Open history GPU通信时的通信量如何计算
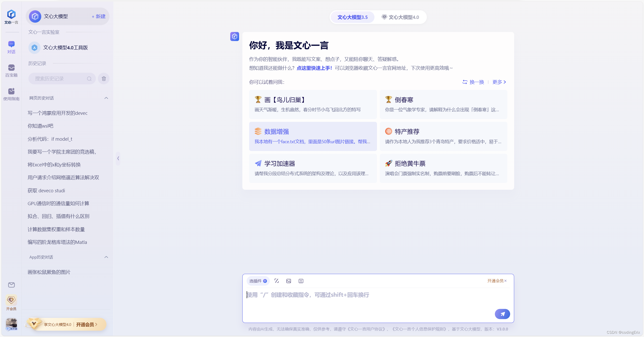This screenshot has width=644, height=337. tap(58, 203)
